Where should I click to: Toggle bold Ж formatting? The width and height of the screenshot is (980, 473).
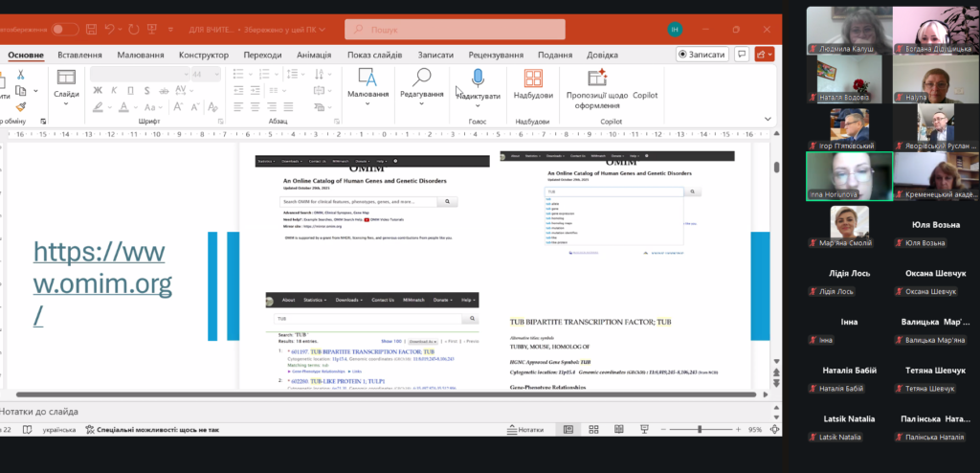tap(99, 92)
